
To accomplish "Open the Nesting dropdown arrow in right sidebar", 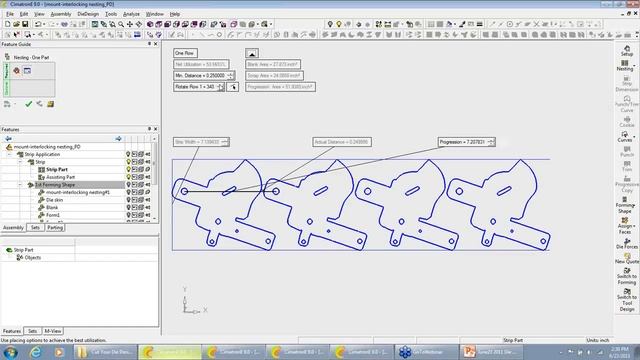I will [x=634, y=66].
